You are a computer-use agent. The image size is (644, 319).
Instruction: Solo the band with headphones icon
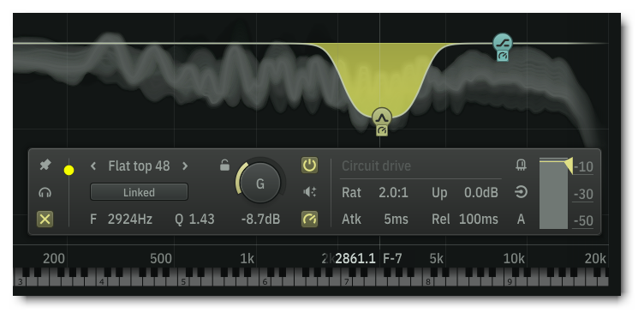45,192
